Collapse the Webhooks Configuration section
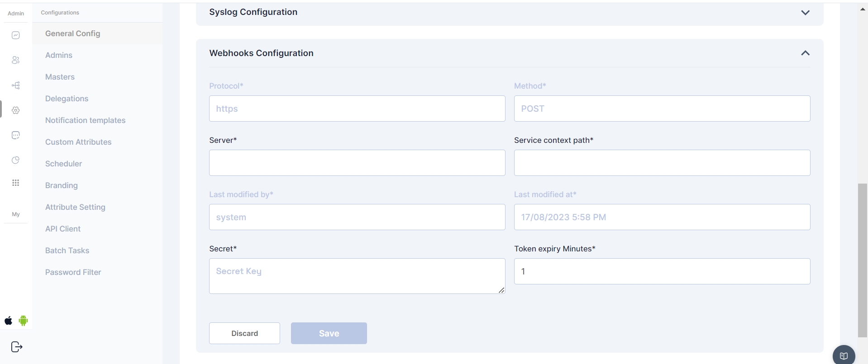This screenshot has height=364, width=868. point(805,53)
